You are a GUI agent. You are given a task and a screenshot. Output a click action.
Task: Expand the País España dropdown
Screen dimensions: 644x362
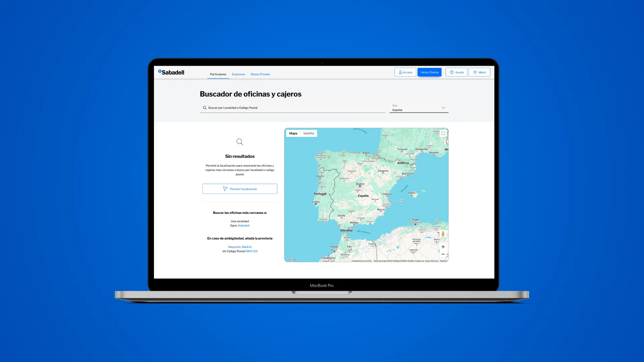[x=419, y=108]
